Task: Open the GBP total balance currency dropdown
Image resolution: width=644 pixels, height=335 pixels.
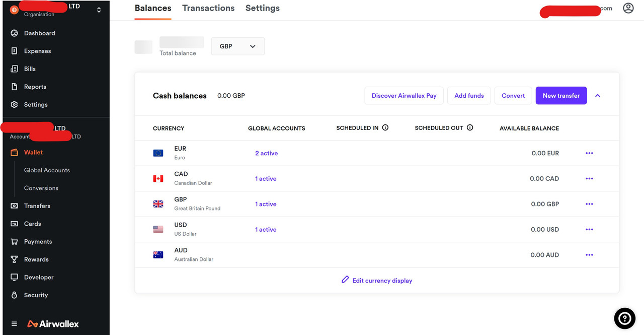Action: 238,46
